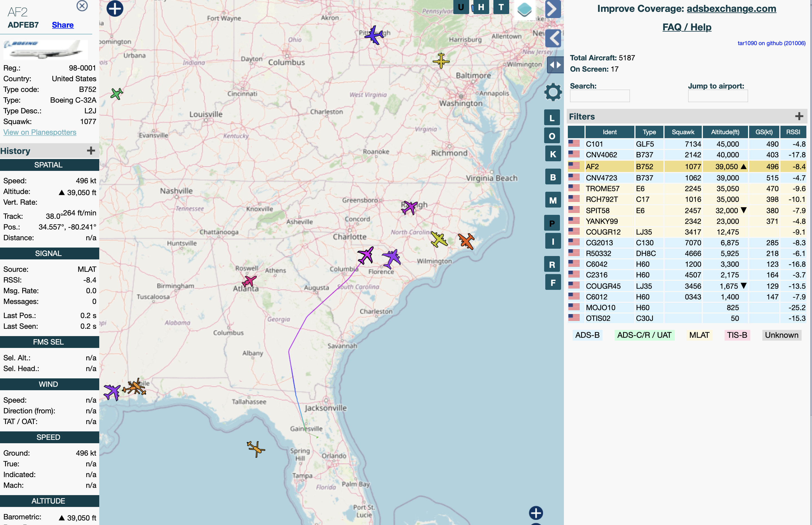
Task: Select the TROME57 aircraft row
Action: 687,189
